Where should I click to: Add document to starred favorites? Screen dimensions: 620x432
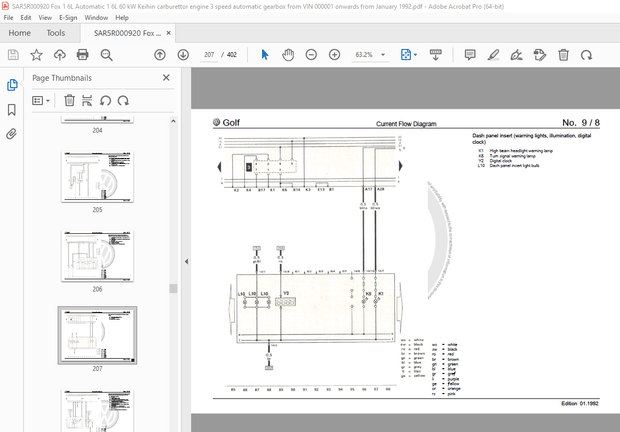36,55
